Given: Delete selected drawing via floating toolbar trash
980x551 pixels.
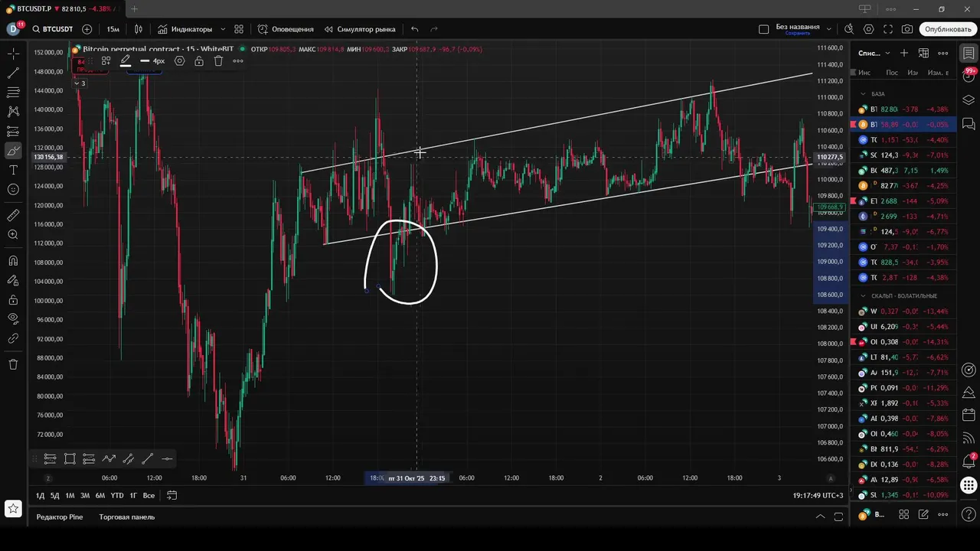Looking at the screenshot, I should pyautogui.click(x=218, y=60).
